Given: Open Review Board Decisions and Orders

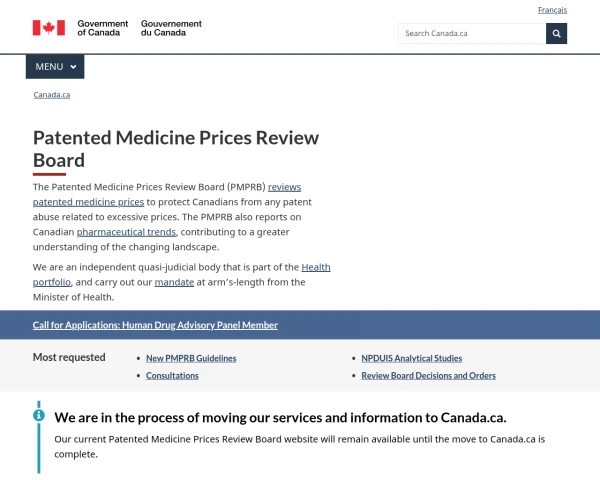Looking at the screenshot, I should coord(429,376).
